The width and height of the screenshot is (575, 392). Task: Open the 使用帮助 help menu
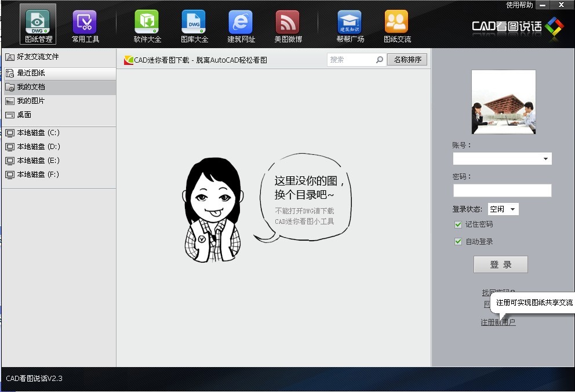pyautogui.click(x=519, y=5)
